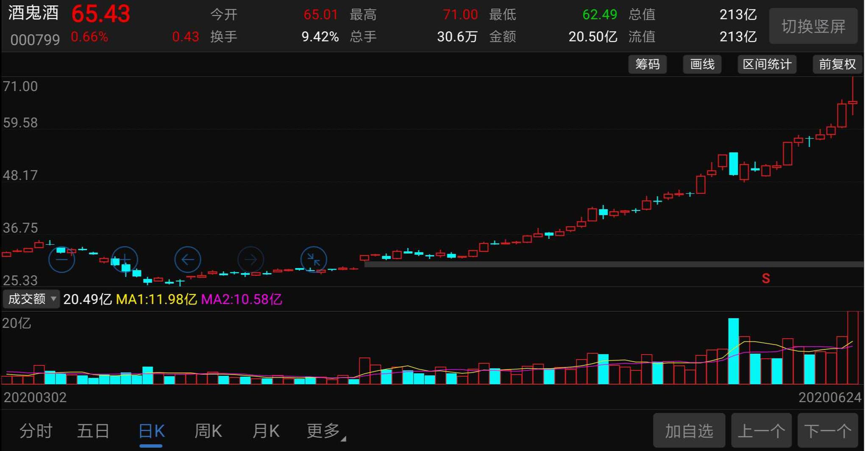Click the 48.17 price axis label

20,175
